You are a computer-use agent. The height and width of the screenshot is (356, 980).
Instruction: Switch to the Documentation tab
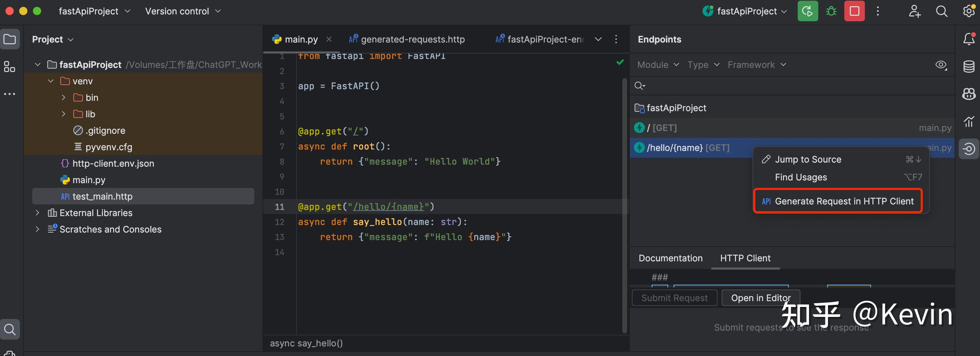[x=670, y=258]
